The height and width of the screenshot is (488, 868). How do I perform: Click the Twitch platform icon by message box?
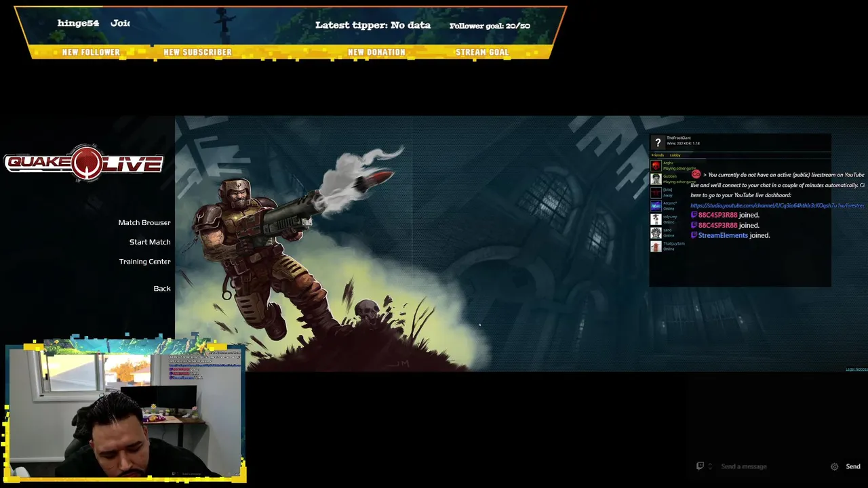pos(701,466)
